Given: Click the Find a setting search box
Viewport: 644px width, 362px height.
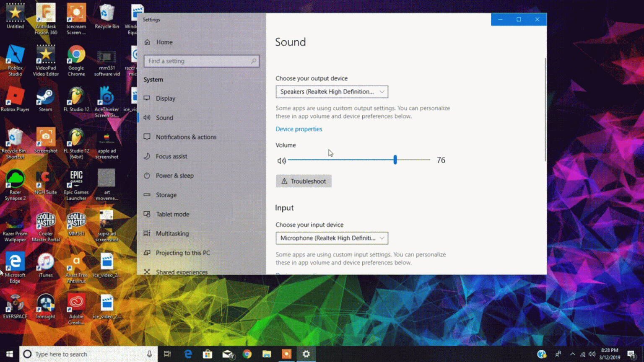Looking at the screenshot, I should click(x=201, y=61).
